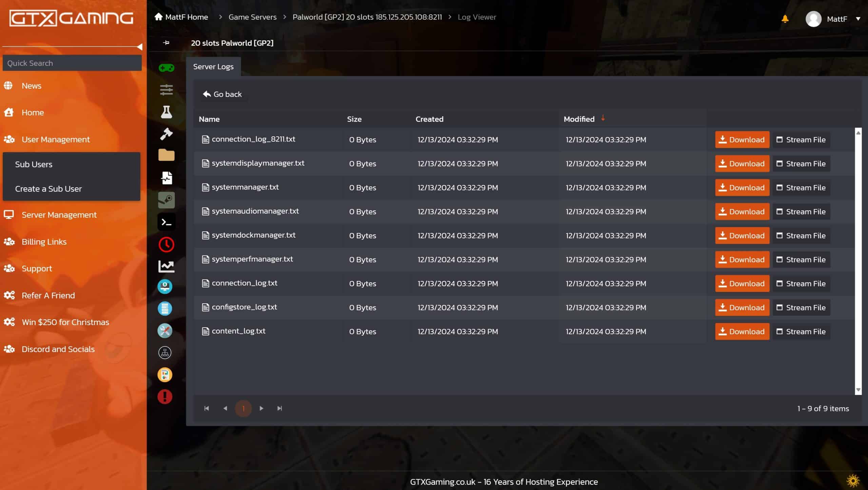Viewport: 868px width, 490px height.
Task: Open Create a Sub User menu item
Action: [x=48, y=189]
